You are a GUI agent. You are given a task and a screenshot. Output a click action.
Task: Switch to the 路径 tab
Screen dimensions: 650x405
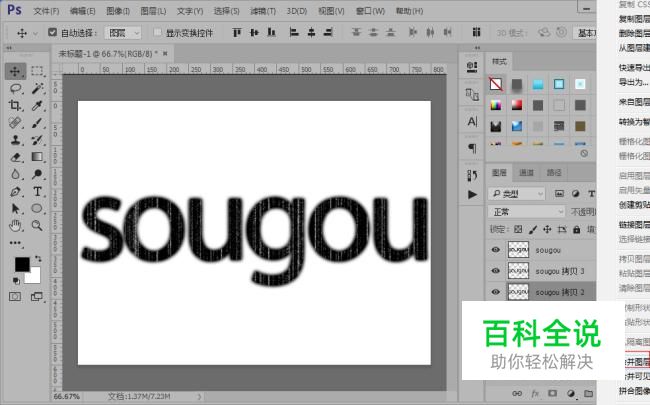(x=554, y=172)
